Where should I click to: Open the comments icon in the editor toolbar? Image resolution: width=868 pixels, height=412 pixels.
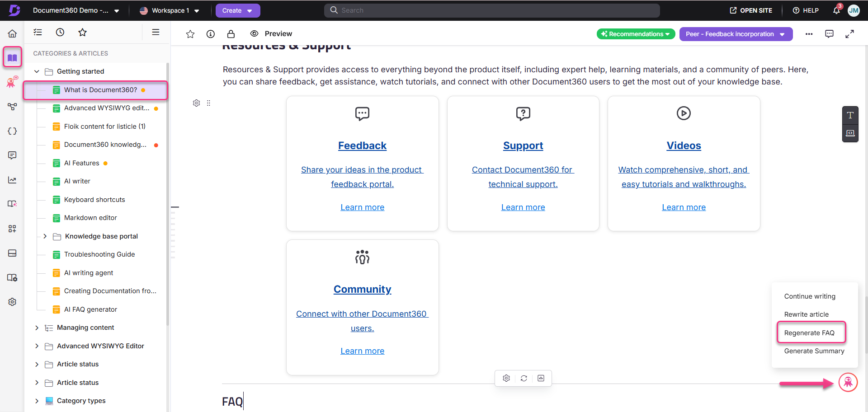[830, 33]
